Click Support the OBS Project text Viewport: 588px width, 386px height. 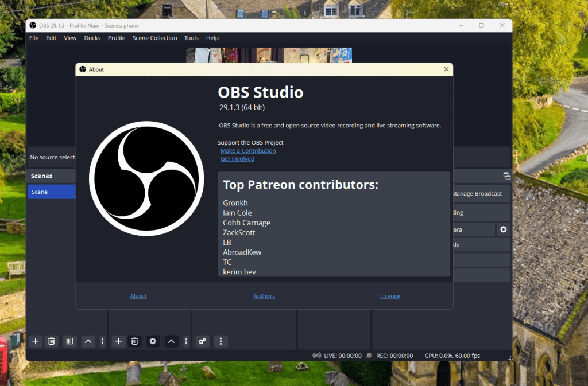point(250,142)
